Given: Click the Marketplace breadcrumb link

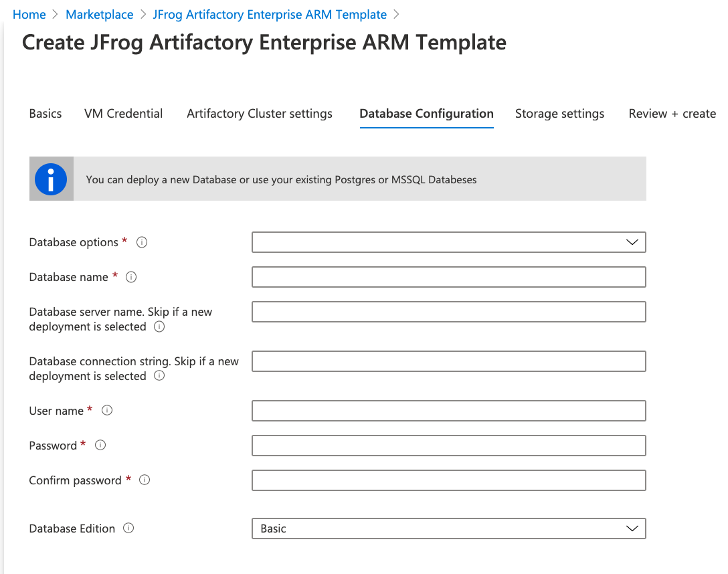Looking at the screenshot, I should coord(100,15).
